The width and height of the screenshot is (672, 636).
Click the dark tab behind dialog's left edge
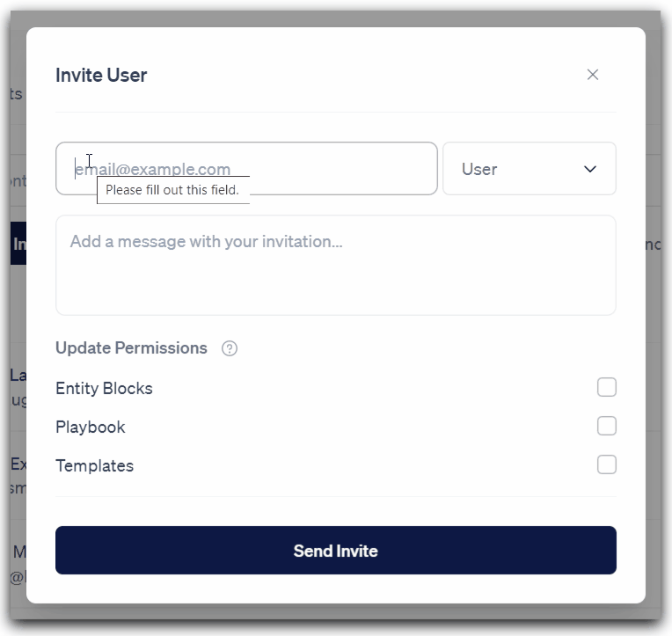tap(18, 244)
